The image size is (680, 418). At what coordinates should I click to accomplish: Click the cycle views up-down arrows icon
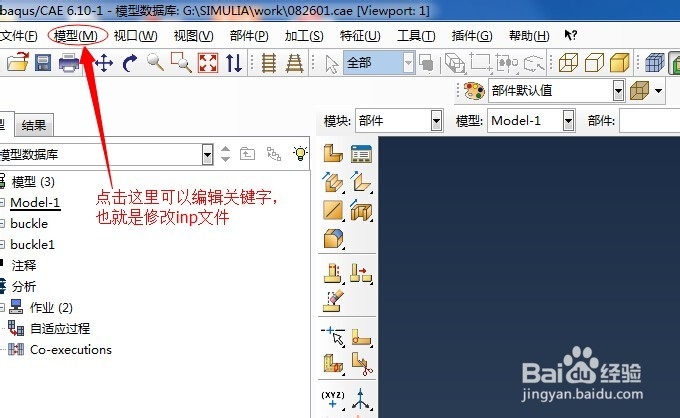click(x=234, y=63)
